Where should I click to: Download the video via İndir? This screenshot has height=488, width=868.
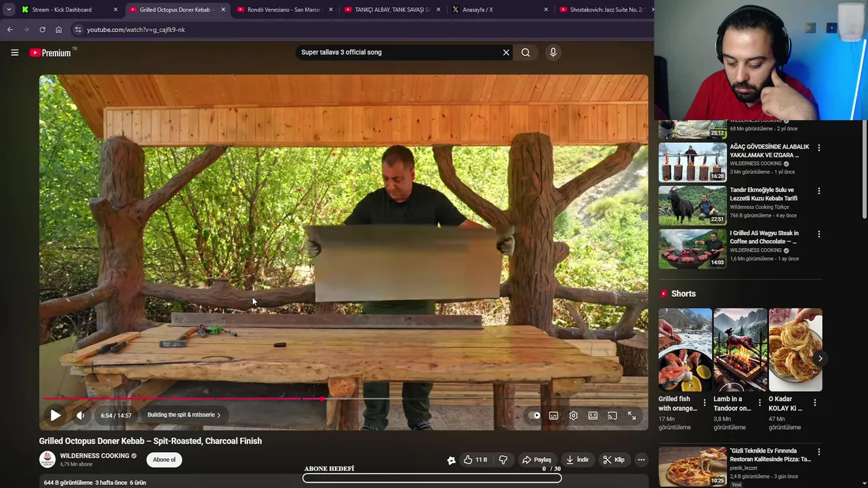[578, 460]
